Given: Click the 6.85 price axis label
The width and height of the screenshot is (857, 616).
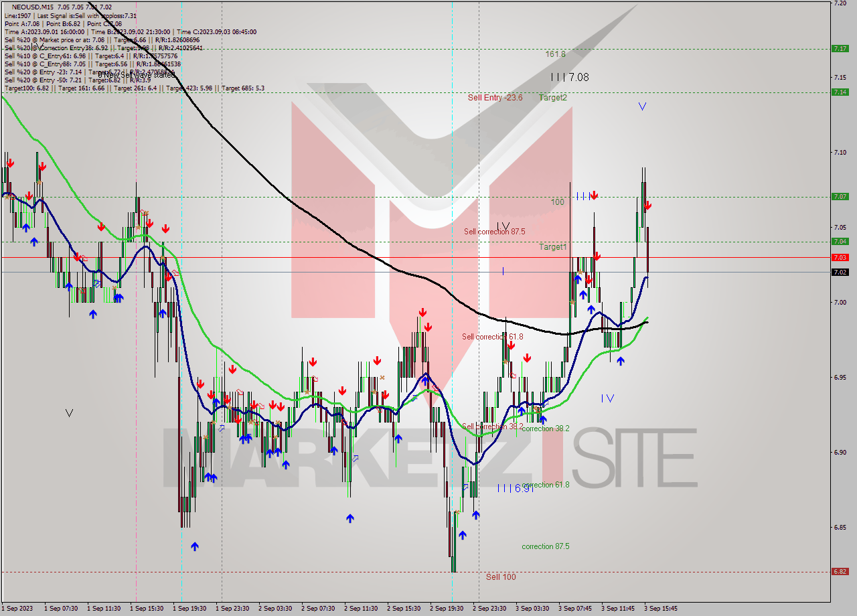Looking at the screenshot, I should tap(840, 528).
